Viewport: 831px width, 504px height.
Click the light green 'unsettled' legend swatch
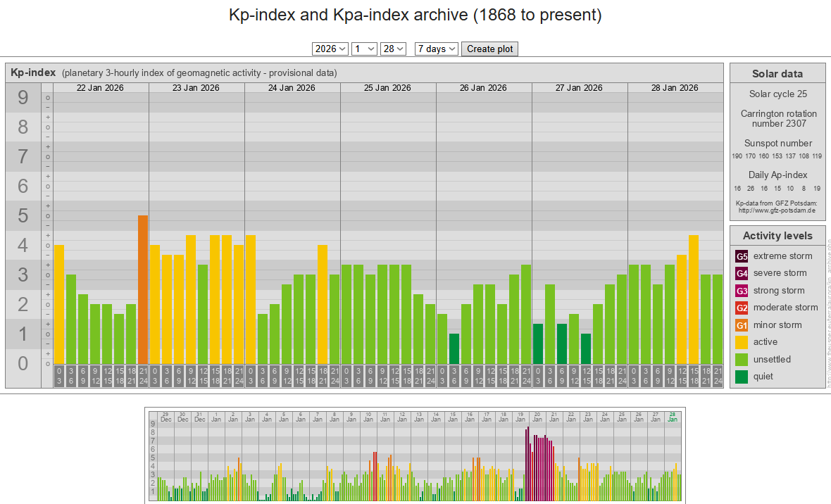742,360
